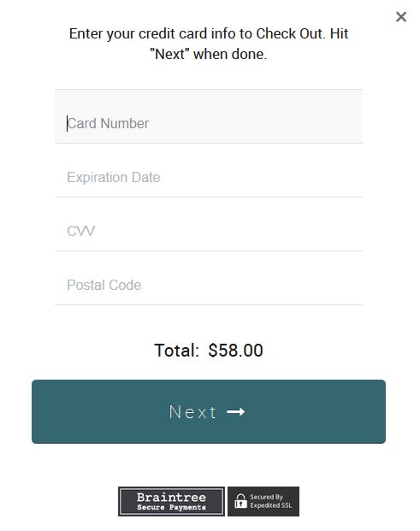Click the padlock icon in SSL badge
The image size is (420, 531).
240,501
